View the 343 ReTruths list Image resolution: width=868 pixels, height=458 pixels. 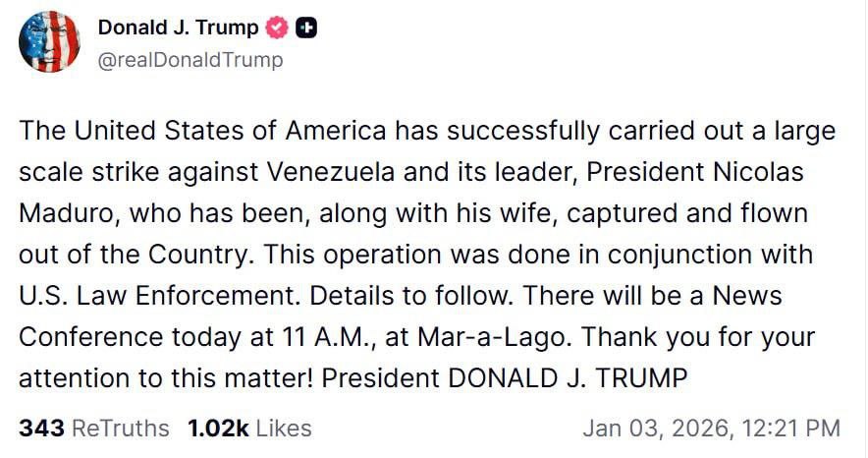click(x=93, y=428)
